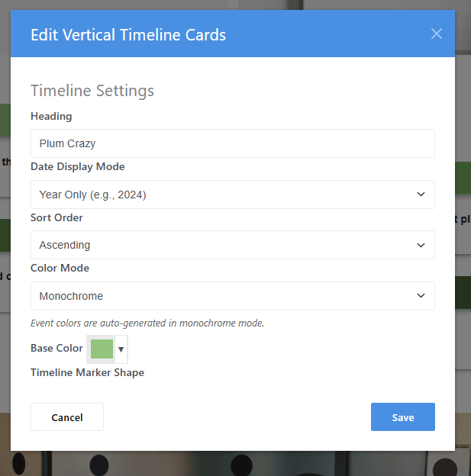Click the chevron icon in Ascending select

point(421,245)
